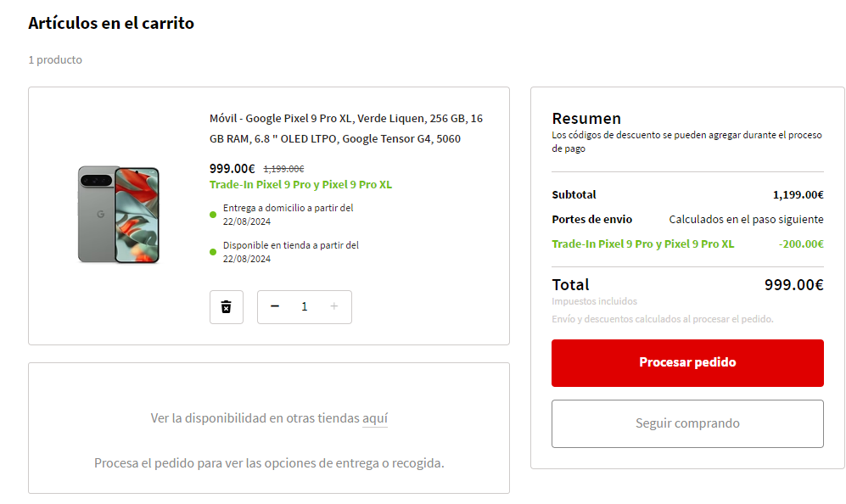Click the green dot beside home delivery
The width and height of the screenshot is (846, 504).
tap(213, 214)
